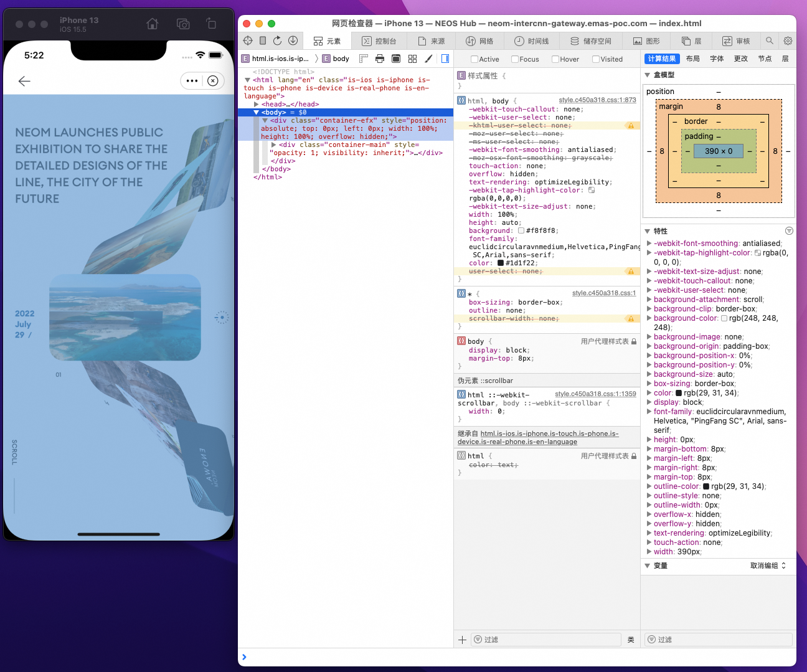
Task: Expand the container-main div node
Action: coord(274,145)
